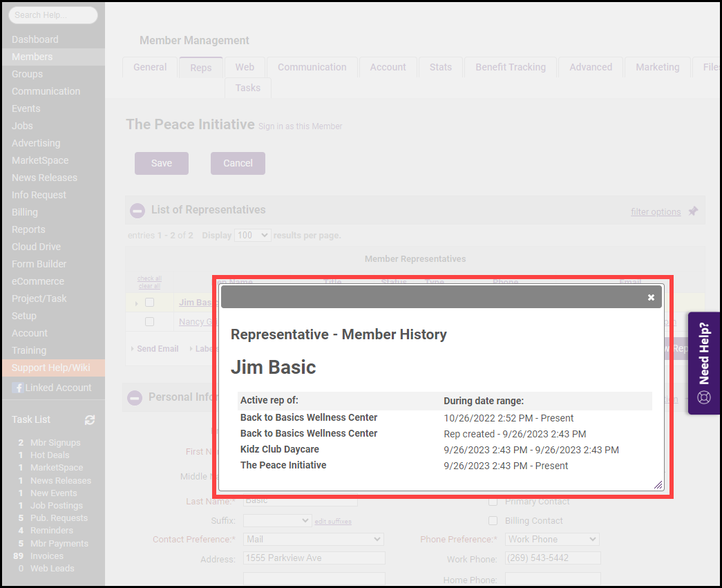The height and width of the screenshot is (588, 722).
Task: Click the Facebook Linked Account icon
Action: (17, 388)
